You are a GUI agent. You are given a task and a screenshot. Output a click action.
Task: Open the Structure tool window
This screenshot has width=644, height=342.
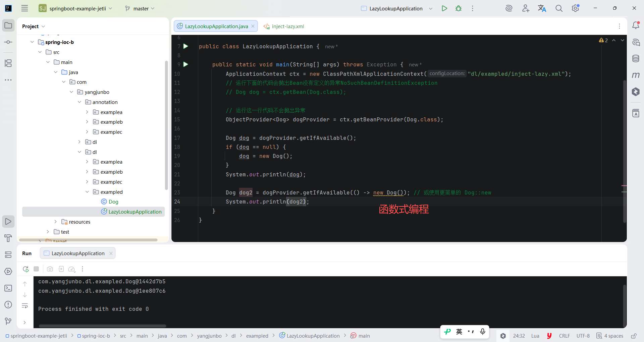[x=8, y=63]
